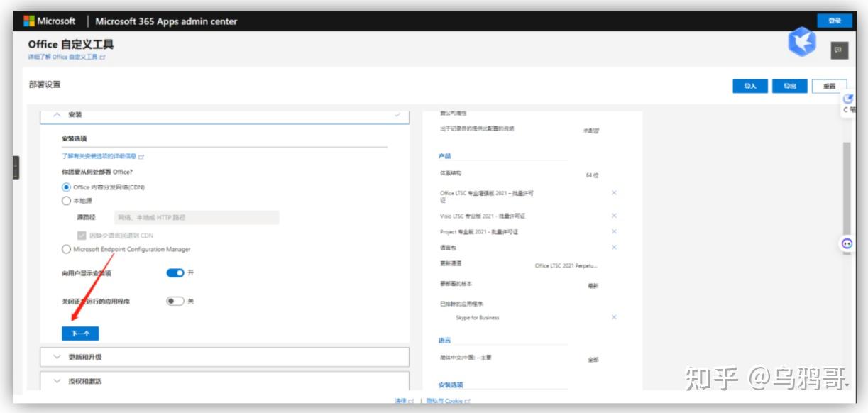Remove Office LTSC 专业增强版 2021 product
The height and width of the screenshot is (413, 868).
[x=614, y=193]
